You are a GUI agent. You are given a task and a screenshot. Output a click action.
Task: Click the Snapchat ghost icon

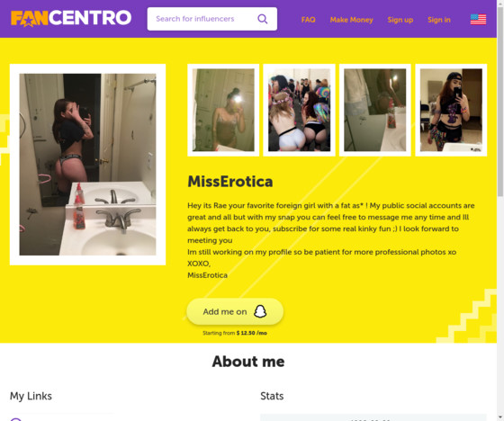(x=260, y=311)
